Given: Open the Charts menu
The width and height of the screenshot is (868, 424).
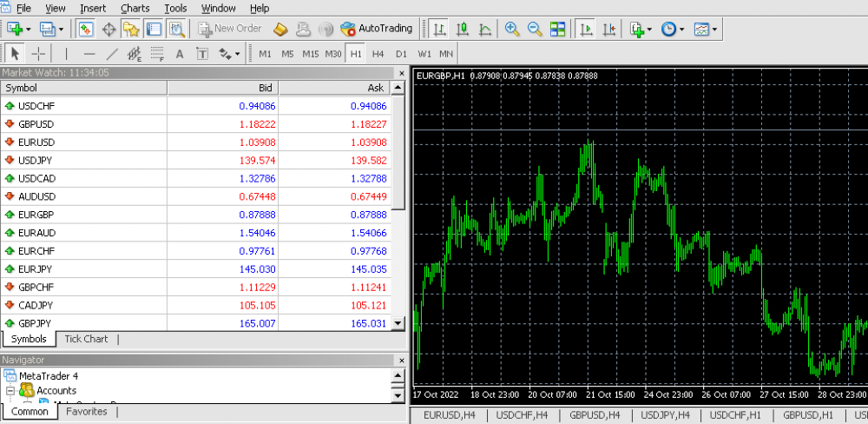Looking at the screenshot, I should tap(135, 9).
